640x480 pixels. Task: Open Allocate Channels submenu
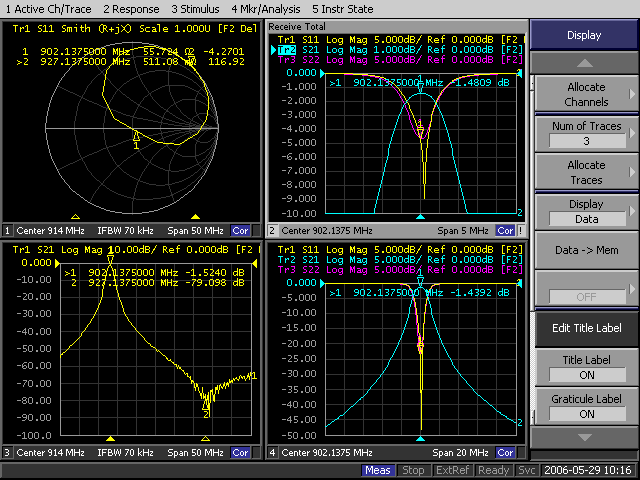pyautogui.click(x=586, y=94)
